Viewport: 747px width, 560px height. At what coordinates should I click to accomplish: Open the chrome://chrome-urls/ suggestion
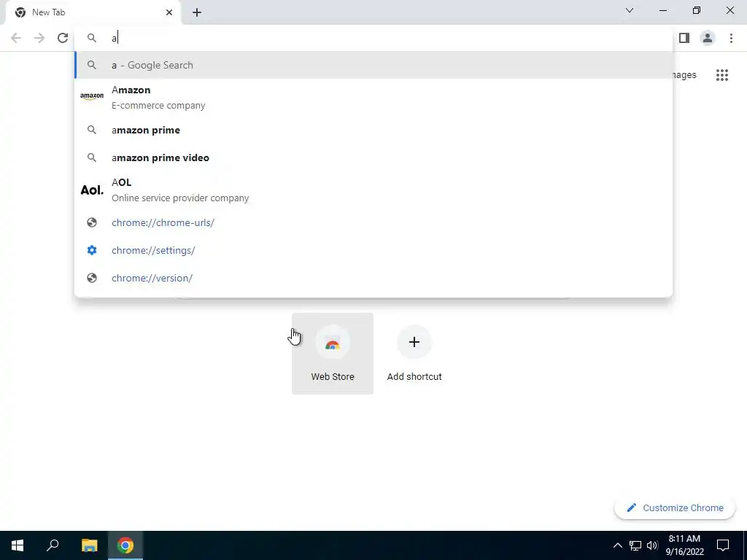(x=373, y=222)
